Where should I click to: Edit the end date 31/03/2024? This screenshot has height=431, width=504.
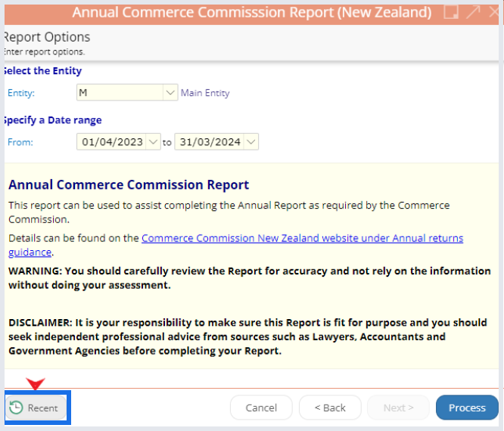click(210, 141)
